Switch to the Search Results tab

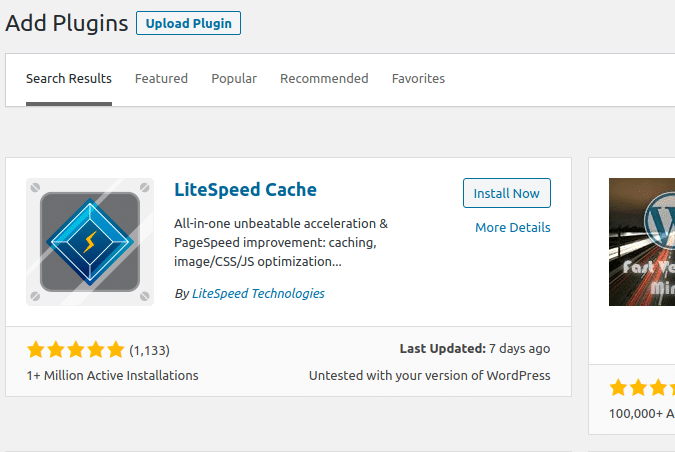(x=69, y=79)
